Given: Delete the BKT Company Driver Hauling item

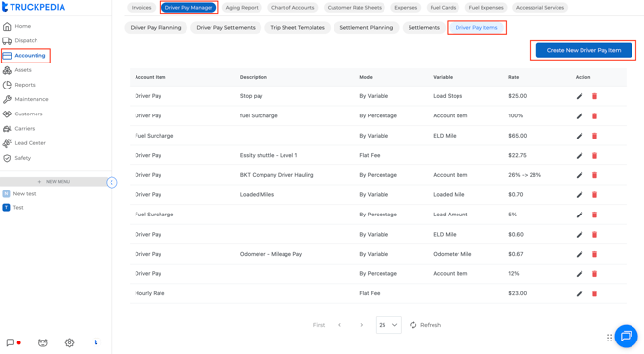Looking at the screenshot, I should (594, 175).
